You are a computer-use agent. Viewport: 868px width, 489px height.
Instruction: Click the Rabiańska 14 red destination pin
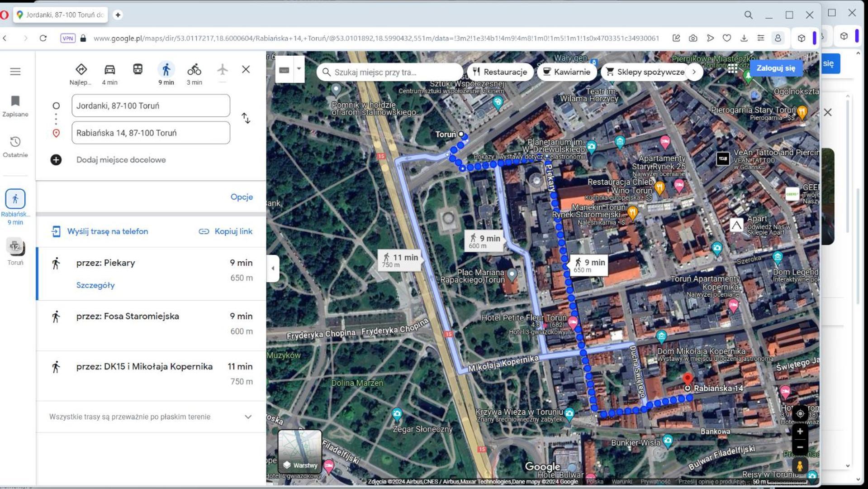pos(687,379)
